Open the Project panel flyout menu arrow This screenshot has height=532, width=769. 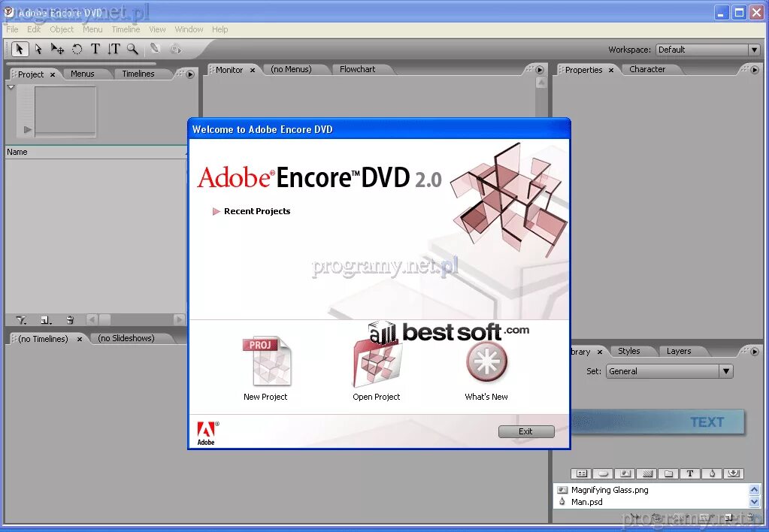190,74
